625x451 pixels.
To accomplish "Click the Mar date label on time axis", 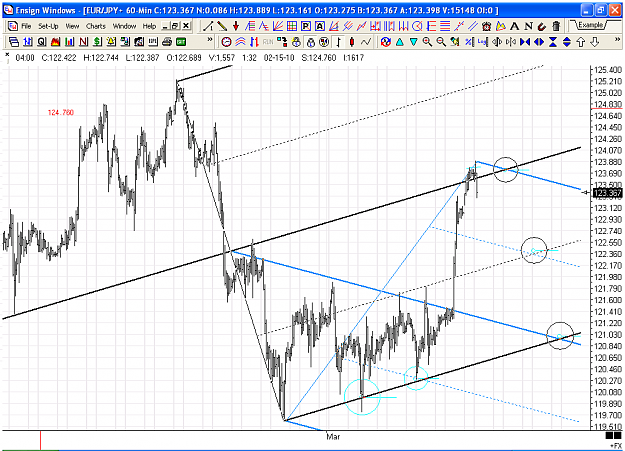I will point(333,437).
